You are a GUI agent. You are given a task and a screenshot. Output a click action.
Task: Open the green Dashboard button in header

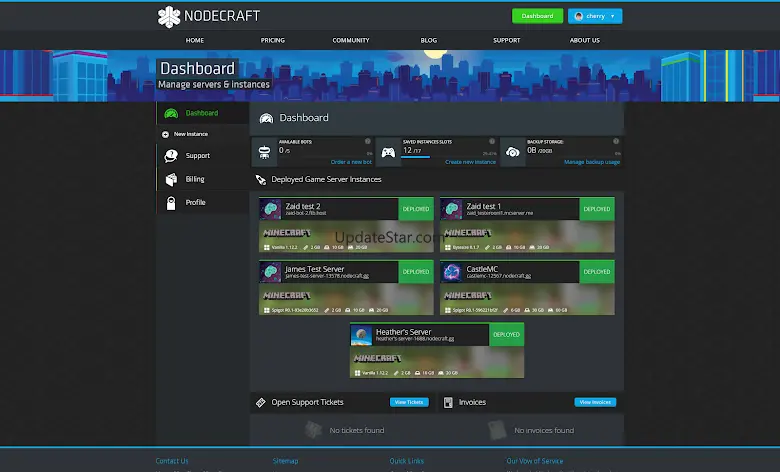point(537,16)
